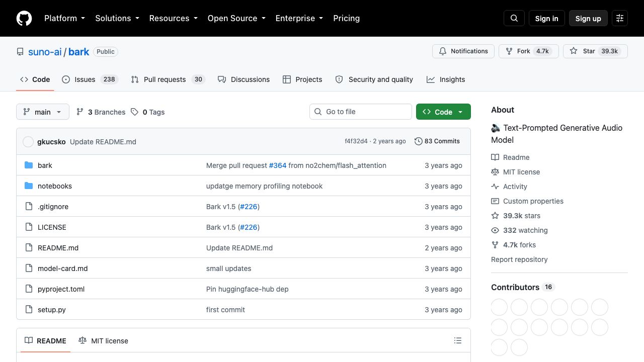Star the bark repository
644x362 pixels.
595,51
